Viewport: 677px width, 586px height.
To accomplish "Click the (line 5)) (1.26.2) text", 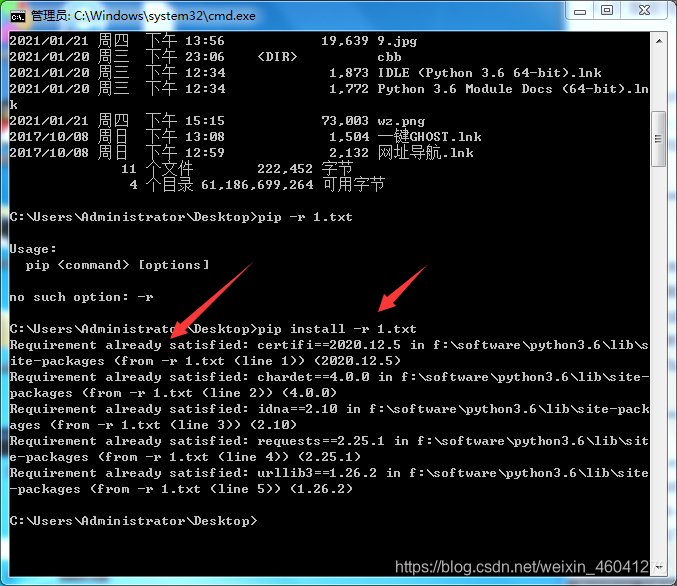I will click(281, 489).
